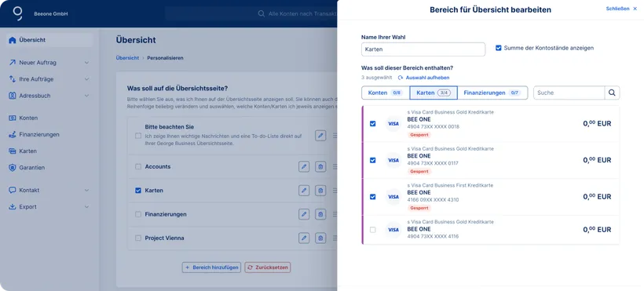Image resolution: width=644 pixels, height=291 pixels.
Task: Click the Kontakt speech bubble icon
Action: pyautogui.click(x=13, y=191)
